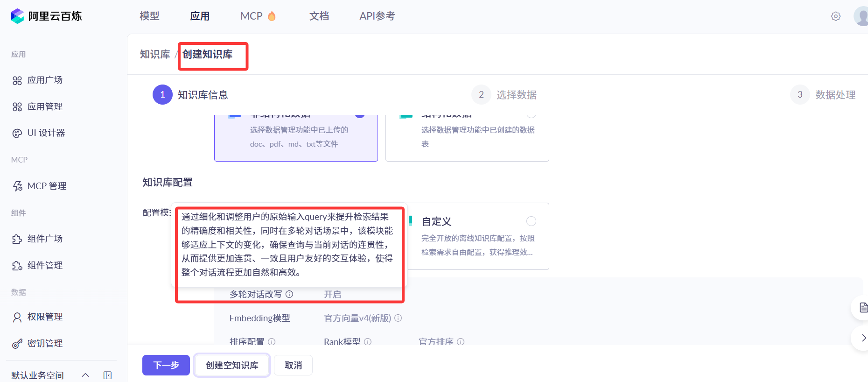Open the 文档 top tab
The width and height of the screenshot is (868, 382).
coord(319,16)
